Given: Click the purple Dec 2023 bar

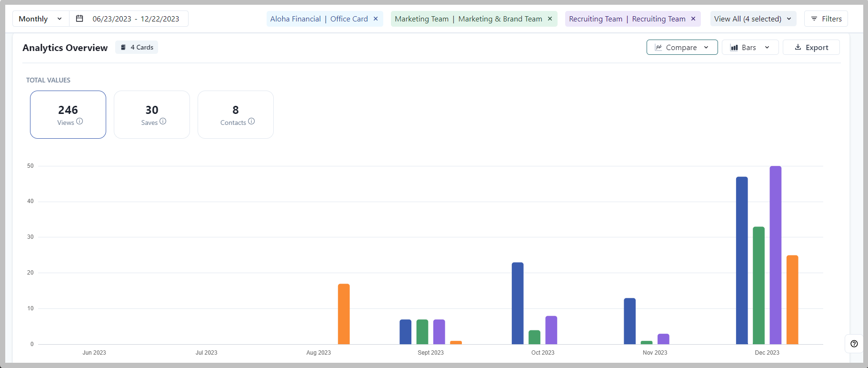Looking at the screenshot, I should click(776, 255).
